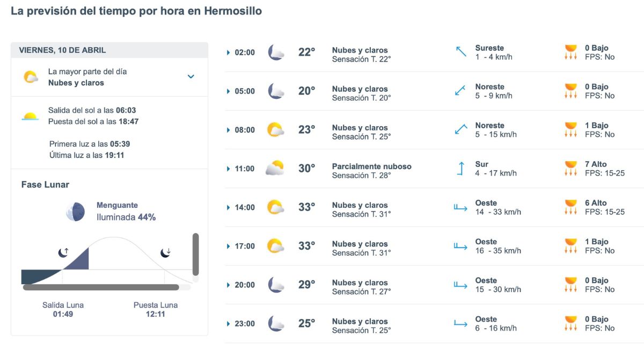Click the FPS icon on the 23:00 row
The image size is (644, 349).
(x=570, y=323)
